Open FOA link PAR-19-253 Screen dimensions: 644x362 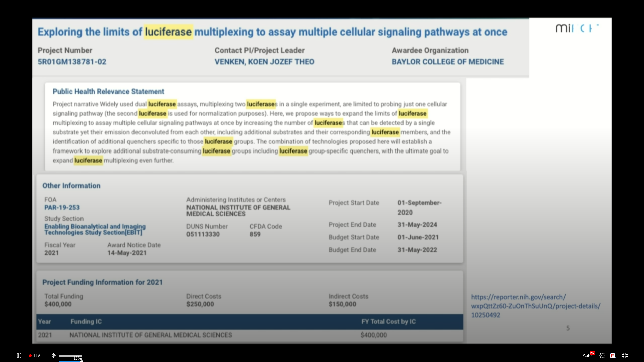click(62, 207)
